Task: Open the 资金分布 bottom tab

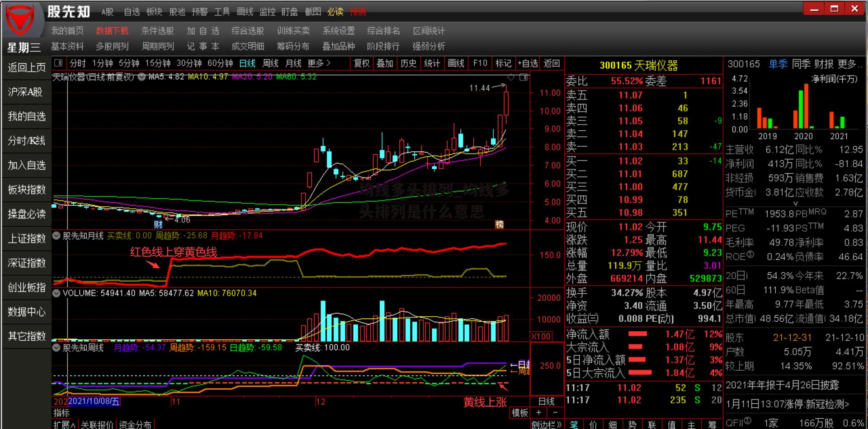Action: (135, 424)
